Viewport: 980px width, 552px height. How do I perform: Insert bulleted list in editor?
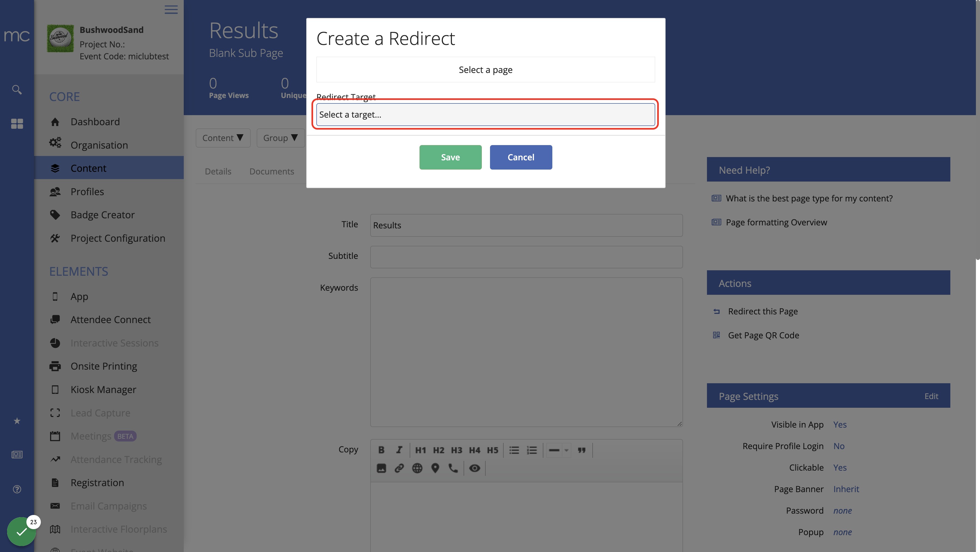pos(514,450)
